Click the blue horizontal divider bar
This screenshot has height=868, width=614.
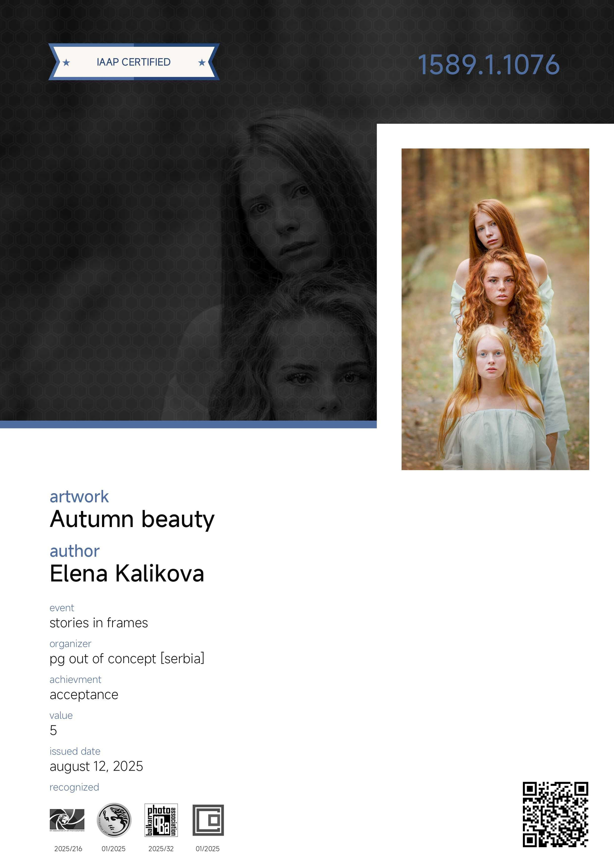click(x=188, y=424)
